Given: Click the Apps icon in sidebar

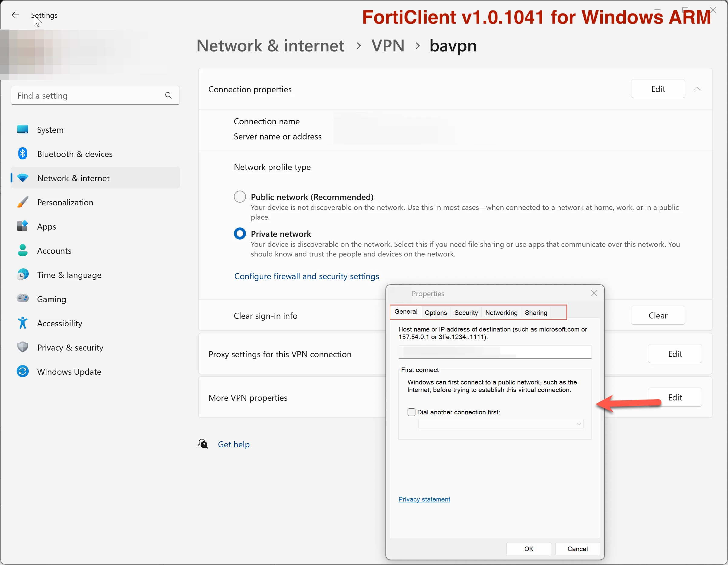Looking at the screenshot, I should [23, 226].
